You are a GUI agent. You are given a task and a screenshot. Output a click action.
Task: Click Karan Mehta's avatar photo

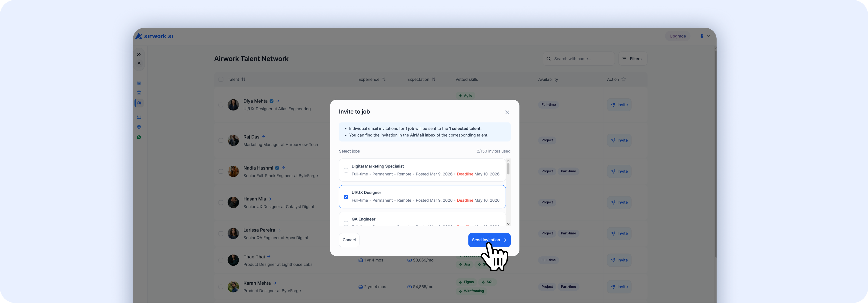(233, 287)
